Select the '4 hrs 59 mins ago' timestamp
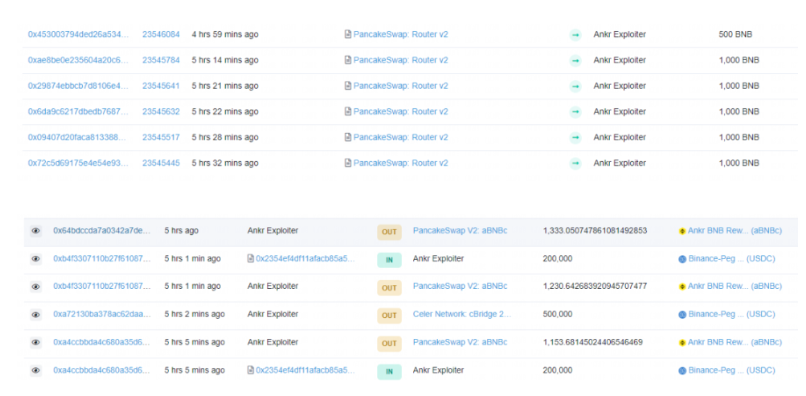 (225, 34)
